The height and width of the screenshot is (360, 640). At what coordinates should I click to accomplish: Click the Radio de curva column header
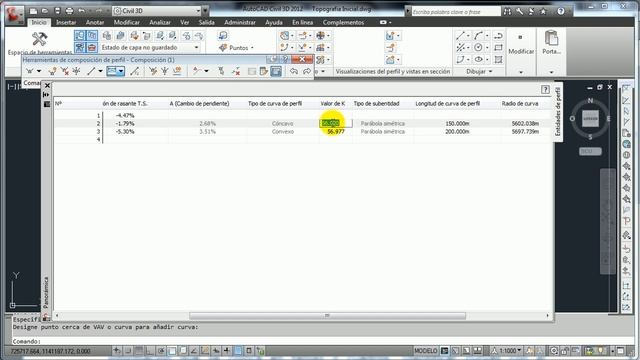coord(520,104)
